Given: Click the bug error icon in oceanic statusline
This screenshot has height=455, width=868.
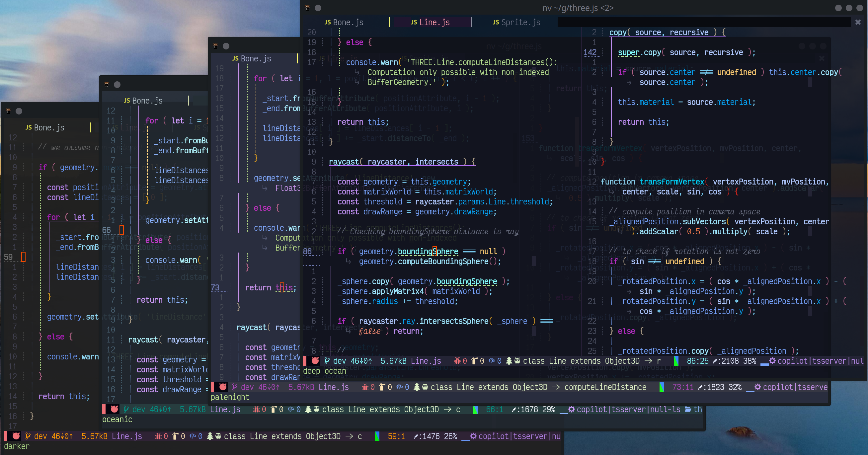Looking at the screenshot, I should tap(256, 409).
